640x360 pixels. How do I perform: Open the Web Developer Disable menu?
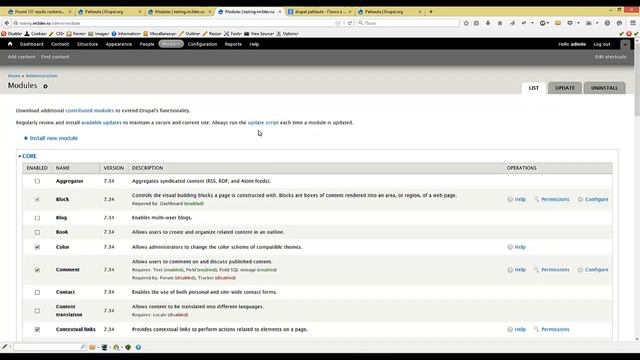click(11, 34)
